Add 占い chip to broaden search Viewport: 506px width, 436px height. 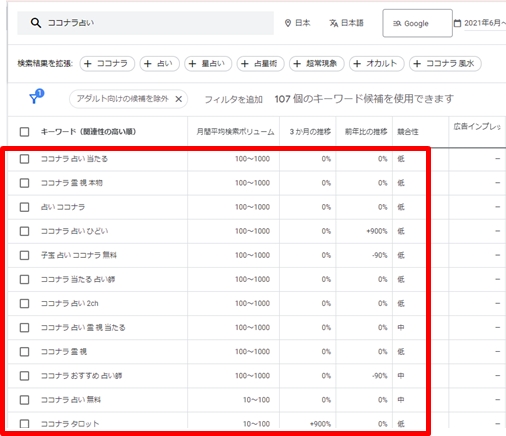159,63
